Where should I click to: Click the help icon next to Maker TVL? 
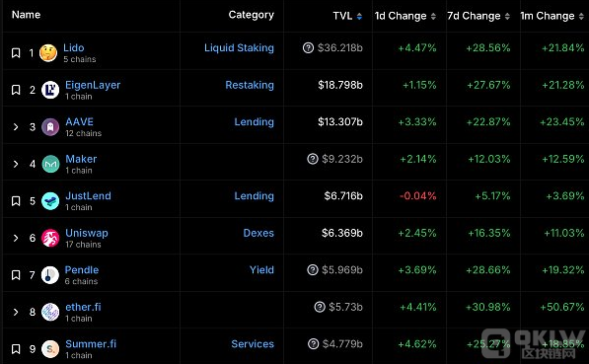point(313,159)
